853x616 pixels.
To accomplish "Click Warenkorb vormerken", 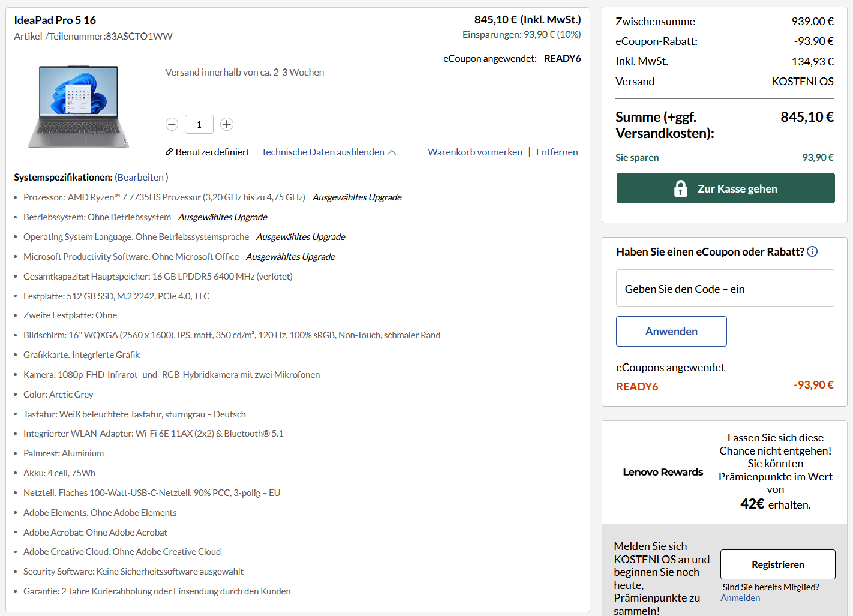I will coord(474,152).
